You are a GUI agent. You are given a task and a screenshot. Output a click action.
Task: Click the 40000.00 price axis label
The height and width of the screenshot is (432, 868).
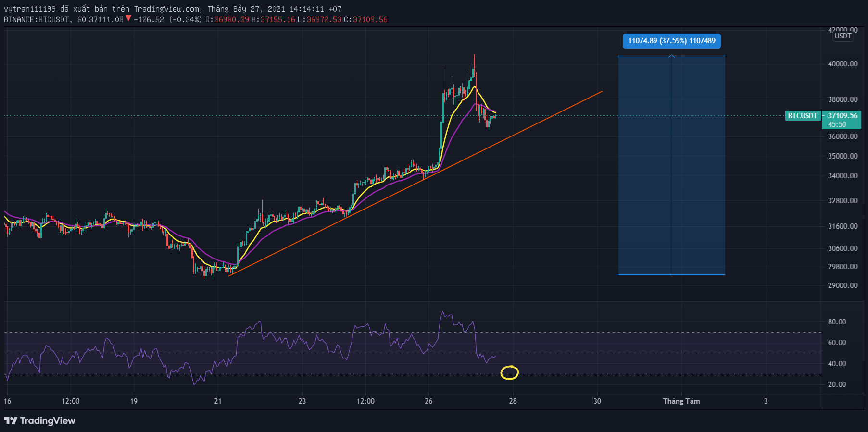pos(843,64)
